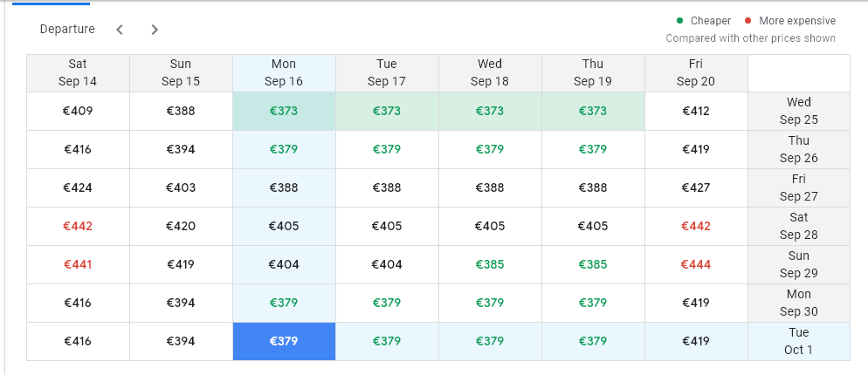
Task: Click the red €444 price on Friday
Action: (696, 264)
